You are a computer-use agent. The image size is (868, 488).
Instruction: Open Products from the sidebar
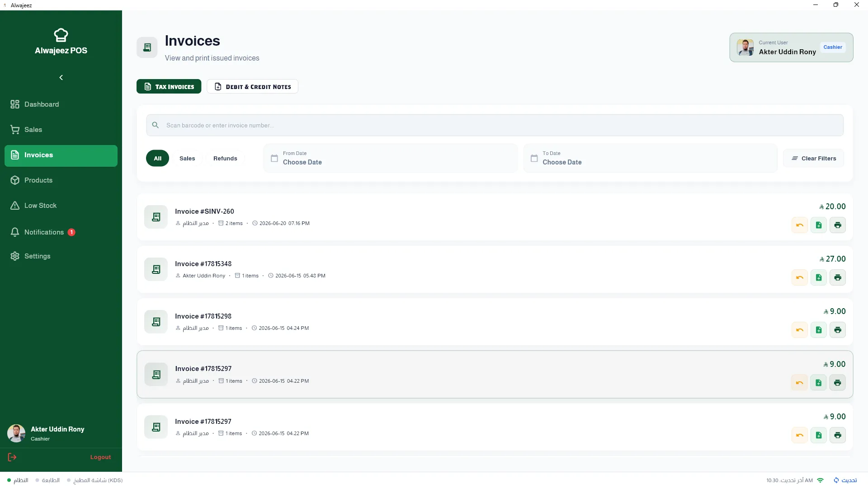click(61, 180)
